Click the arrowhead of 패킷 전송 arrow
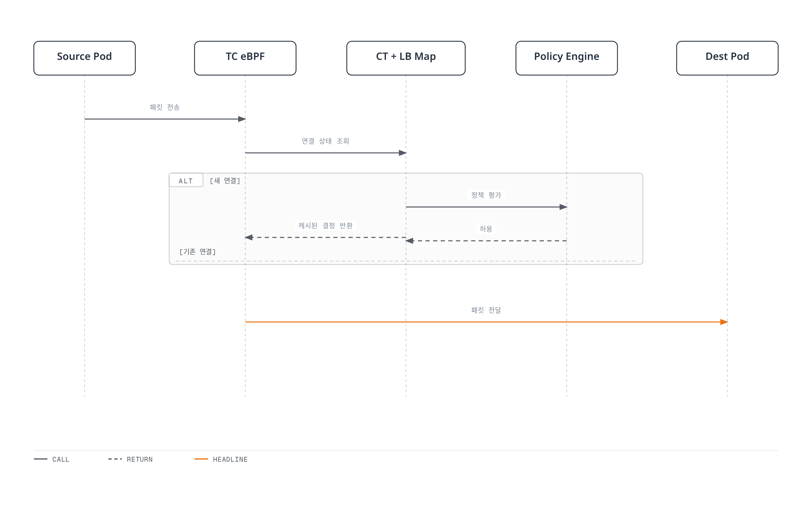 (x=242, y=119)
